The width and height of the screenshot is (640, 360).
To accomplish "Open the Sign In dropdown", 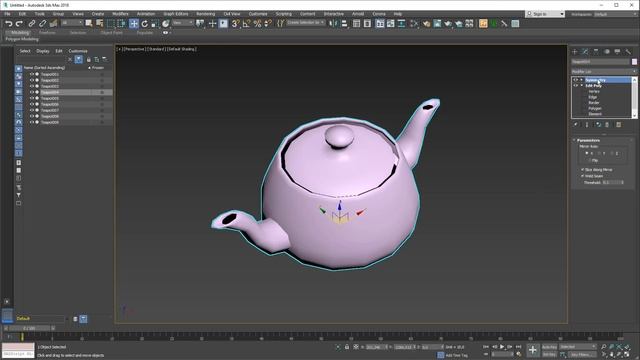I will coord(545,14).
